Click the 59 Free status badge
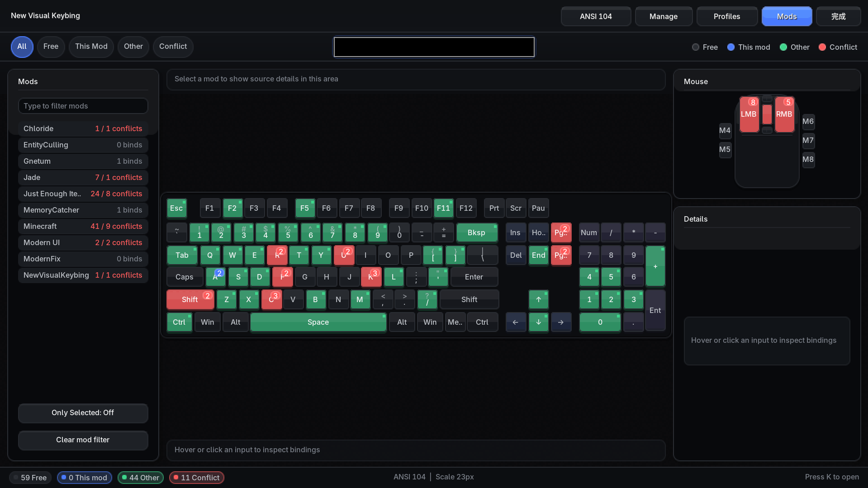 30,478
